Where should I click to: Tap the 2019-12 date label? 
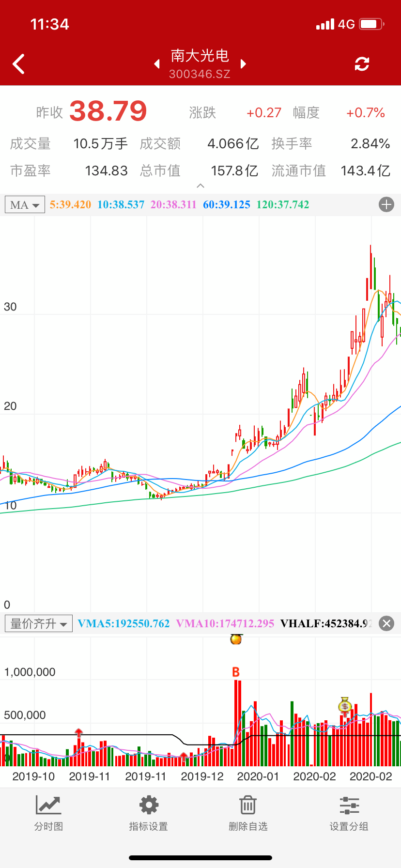[202, 776]
